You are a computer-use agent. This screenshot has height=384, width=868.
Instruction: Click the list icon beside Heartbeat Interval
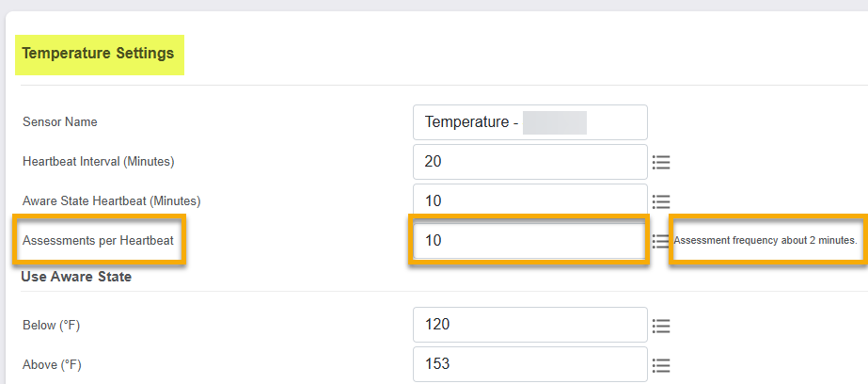(x=661, y=162)
